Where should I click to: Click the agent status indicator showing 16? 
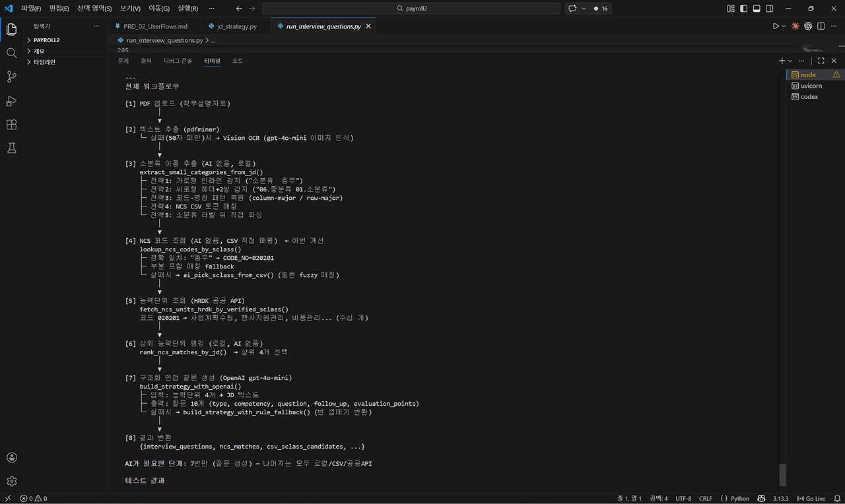click(x=600, y=9)
